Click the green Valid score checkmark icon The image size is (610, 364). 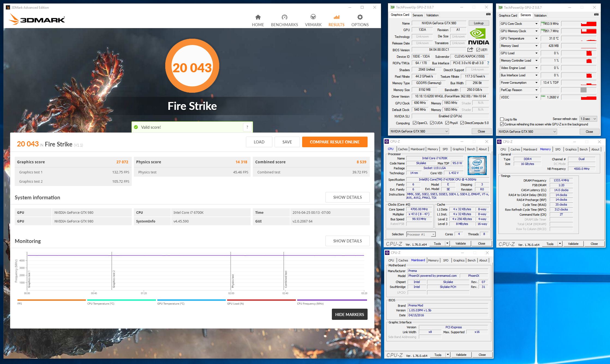point(136,127)
